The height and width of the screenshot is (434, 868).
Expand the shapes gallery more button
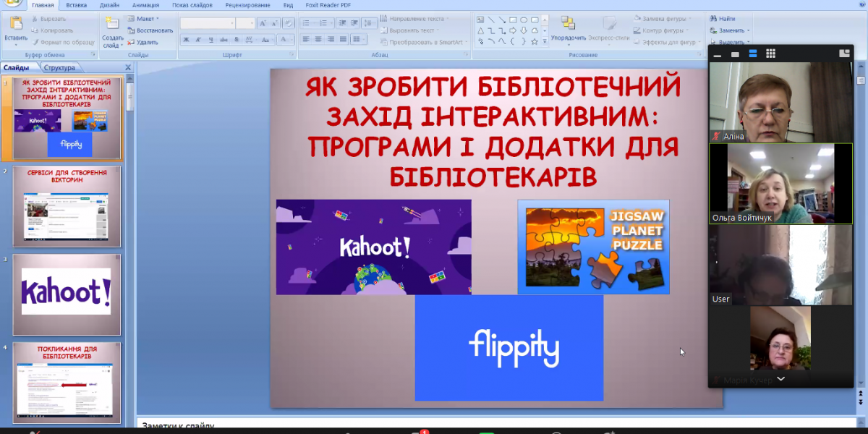544,41
